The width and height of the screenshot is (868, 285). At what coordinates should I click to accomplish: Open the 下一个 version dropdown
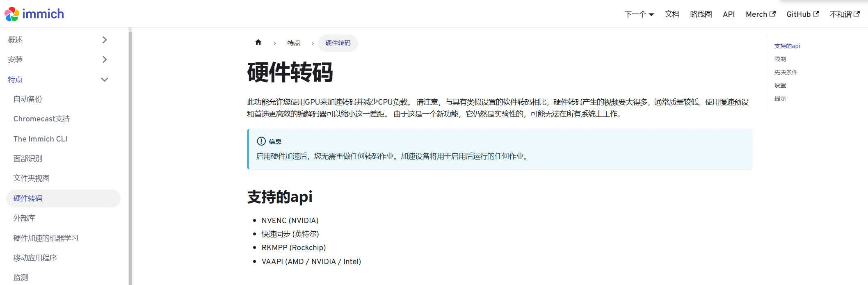pos(639,14)
